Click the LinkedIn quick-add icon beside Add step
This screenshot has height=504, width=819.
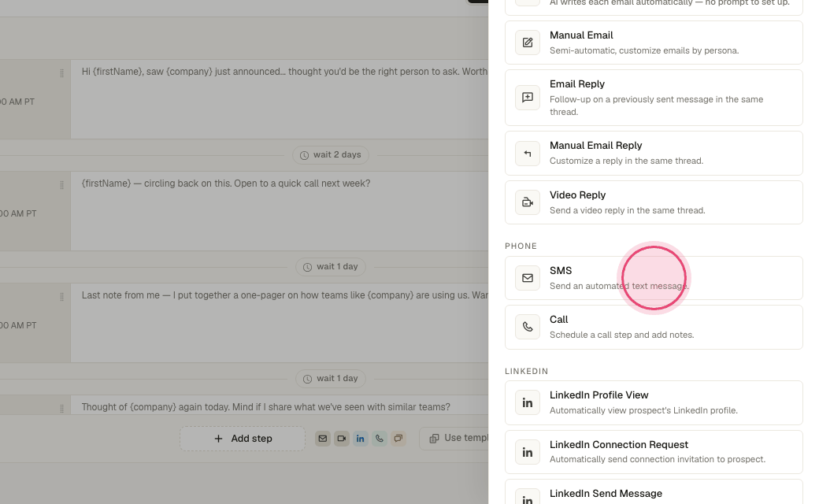tap(361, 439)
